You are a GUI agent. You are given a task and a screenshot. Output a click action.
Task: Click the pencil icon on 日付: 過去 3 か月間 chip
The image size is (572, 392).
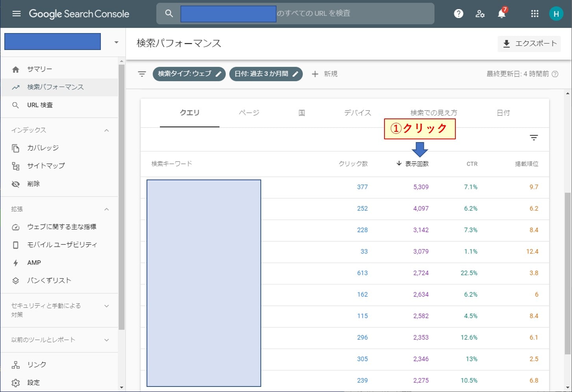[295, 74]
